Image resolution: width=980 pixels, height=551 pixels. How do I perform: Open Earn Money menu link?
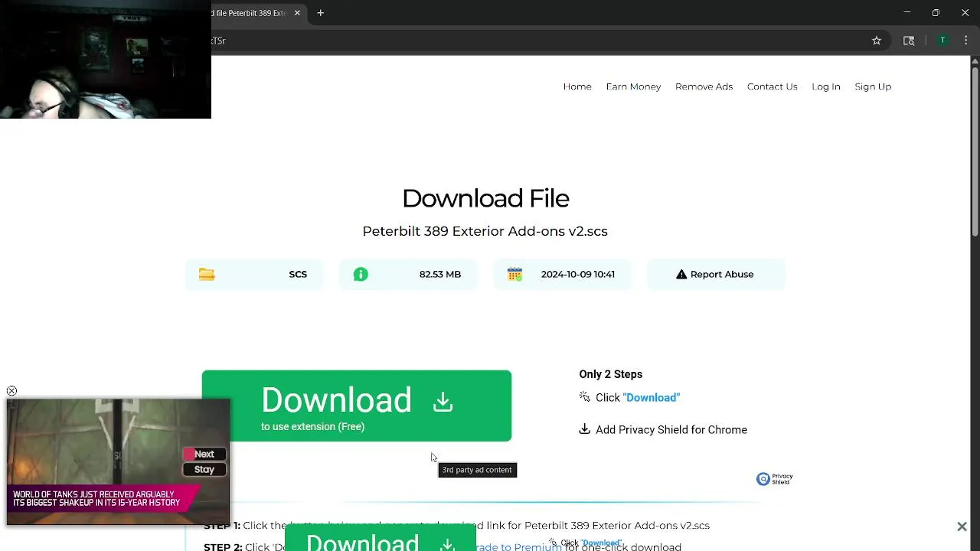[x=633, y=86]
